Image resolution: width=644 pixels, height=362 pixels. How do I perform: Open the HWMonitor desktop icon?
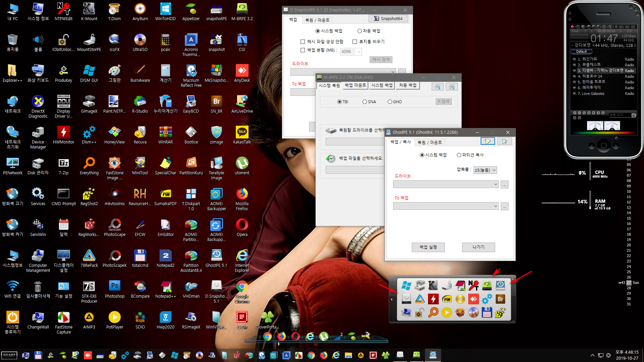[x=63, y=135]
